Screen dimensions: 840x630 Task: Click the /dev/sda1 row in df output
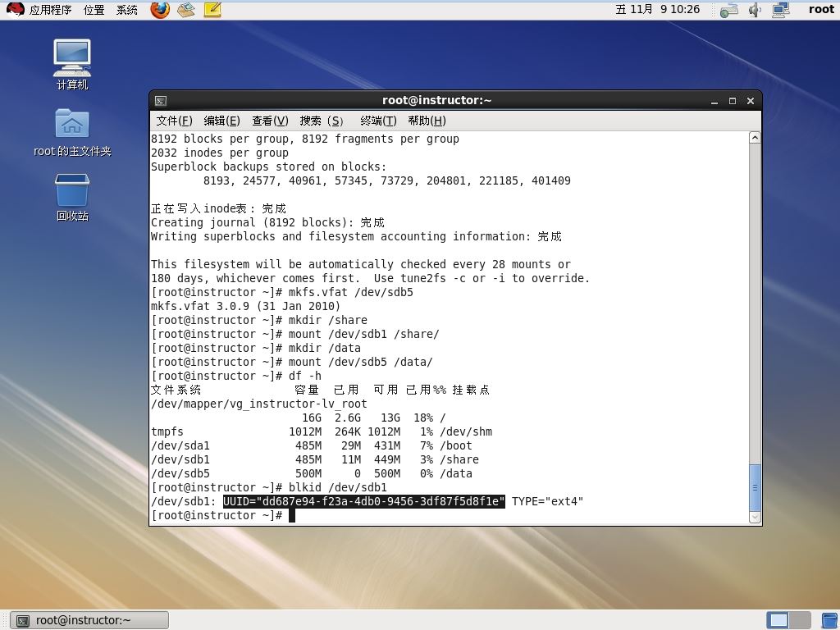[x=312, y=445]
